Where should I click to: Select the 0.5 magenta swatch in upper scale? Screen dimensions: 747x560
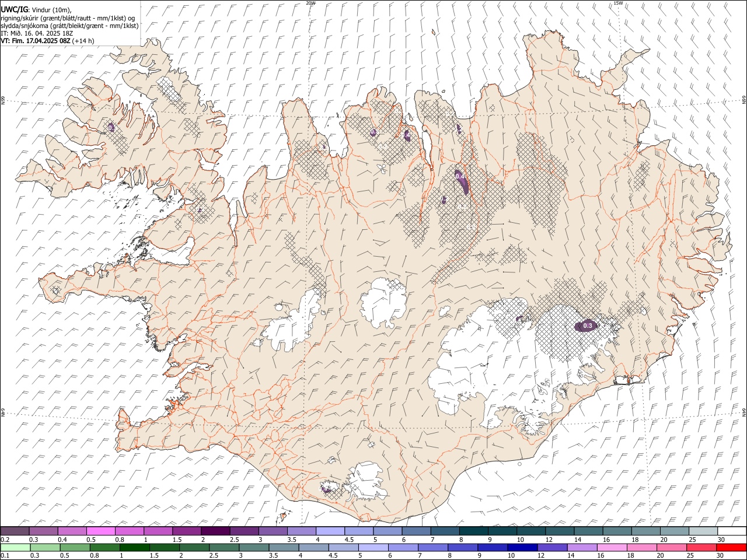[100, 531]
